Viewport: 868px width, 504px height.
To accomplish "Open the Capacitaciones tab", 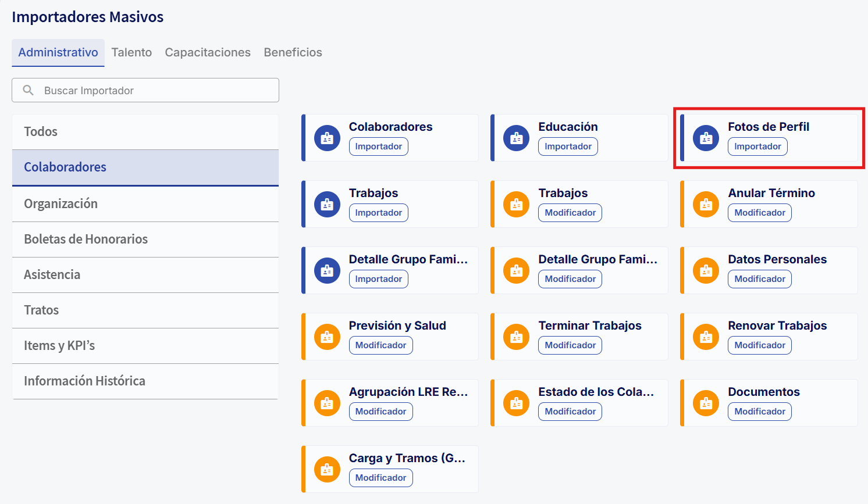I will click(x=208, y=52).
